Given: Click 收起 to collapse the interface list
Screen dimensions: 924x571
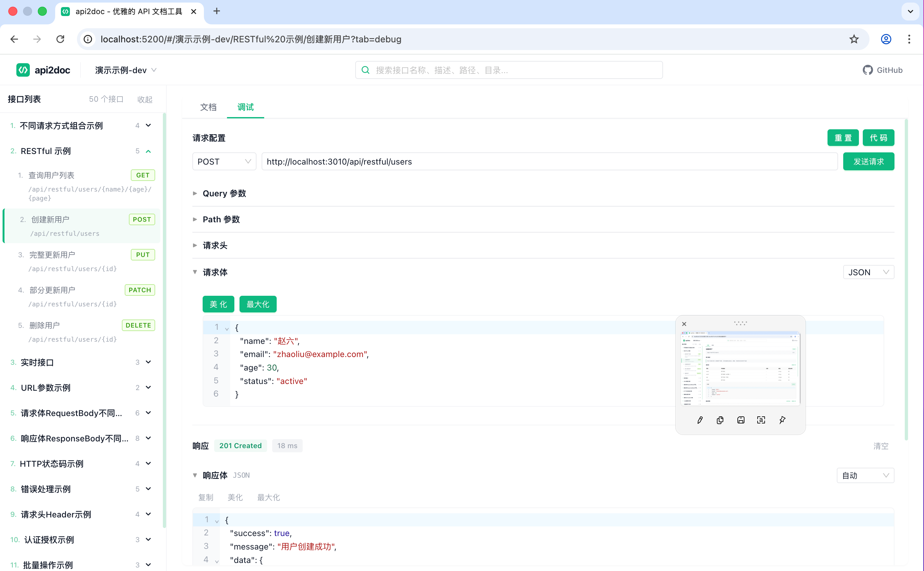Looking at the screenshot, I should point(145,99).
